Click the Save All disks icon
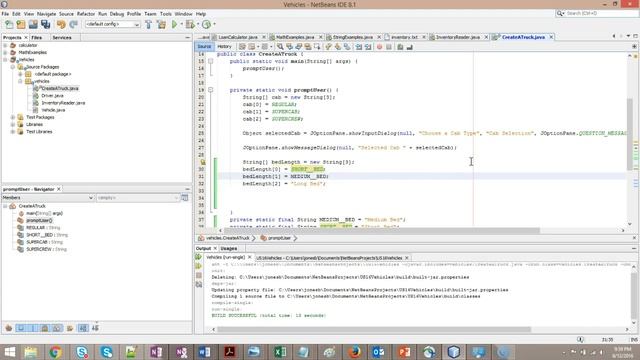640x360 pixels. (x=45, y=24)
